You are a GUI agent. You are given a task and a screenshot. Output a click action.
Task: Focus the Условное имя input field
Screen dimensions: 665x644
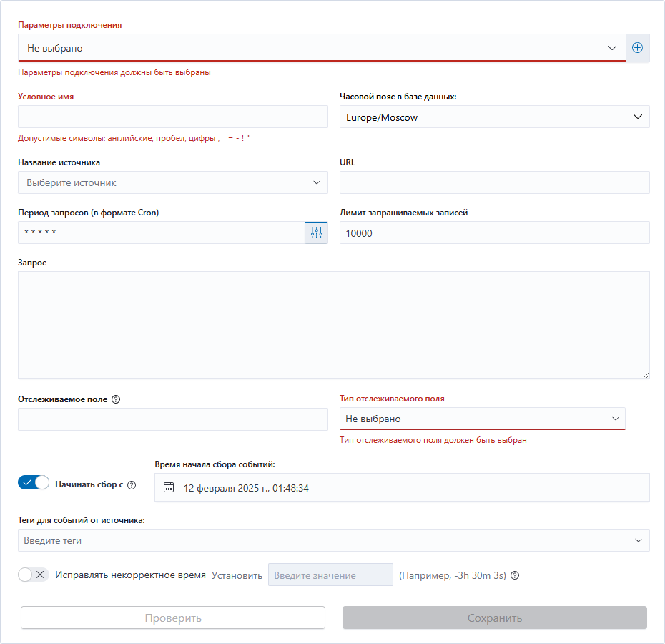pos(172,117)
